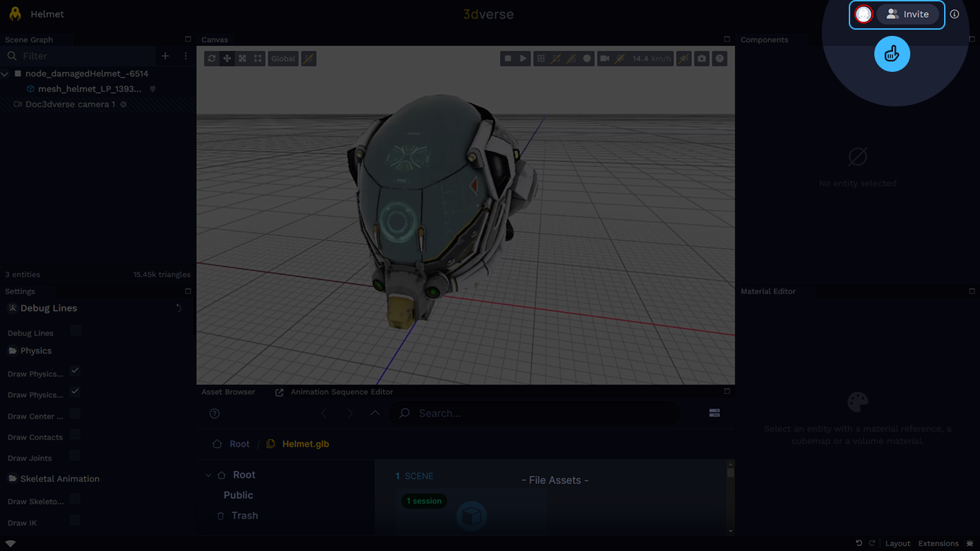980x551 pixels.
Task: Switch to the Animation Sequence Editor tab
Action: point(341,392)
